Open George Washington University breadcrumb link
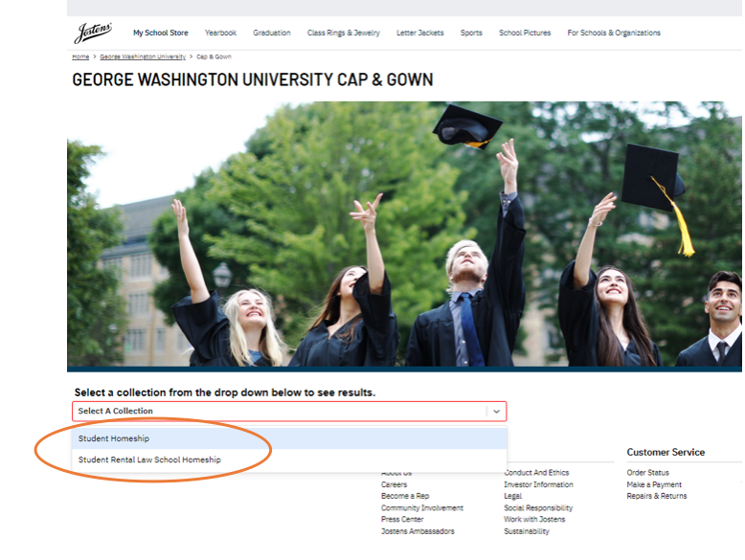745x560 pixels. point(143,56)
